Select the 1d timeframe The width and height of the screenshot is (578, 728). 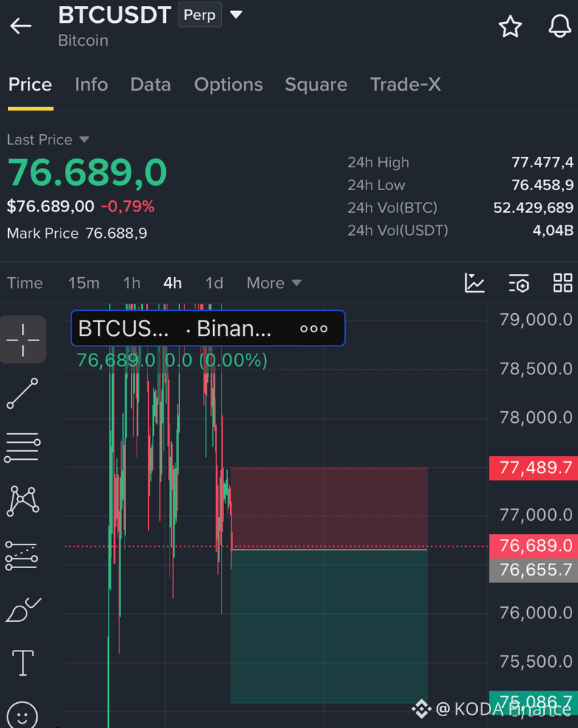215,283
